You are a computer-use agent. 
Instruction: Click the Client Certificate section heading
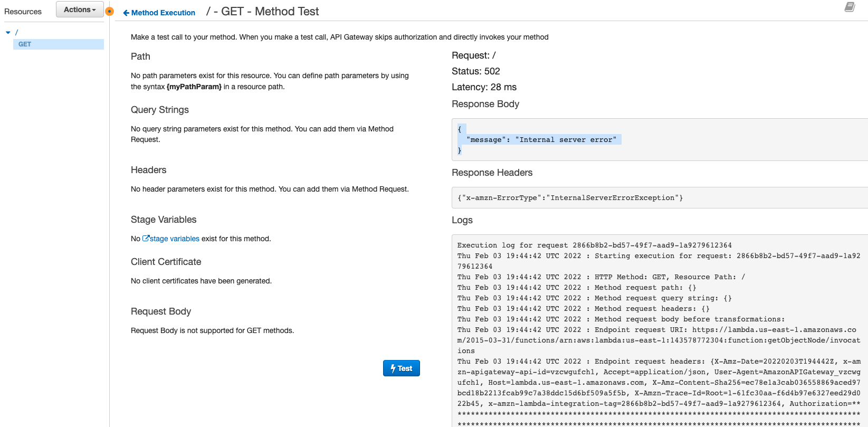[166, 262]
